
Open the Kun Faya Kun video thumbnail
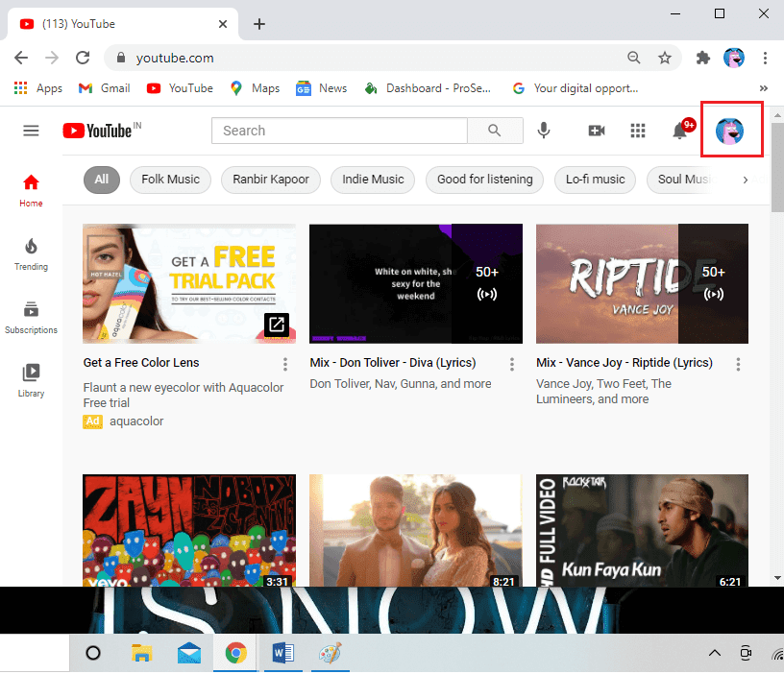point(642,531)
